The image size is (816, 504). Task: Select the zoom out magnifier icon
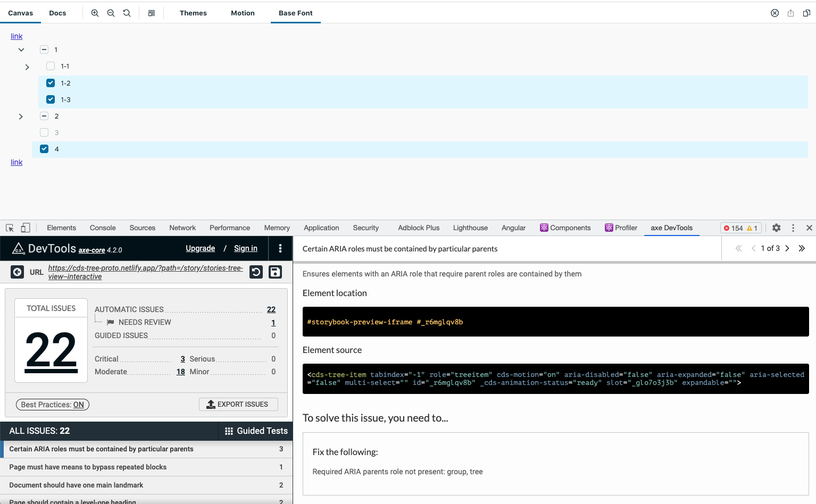click(111, 13)
